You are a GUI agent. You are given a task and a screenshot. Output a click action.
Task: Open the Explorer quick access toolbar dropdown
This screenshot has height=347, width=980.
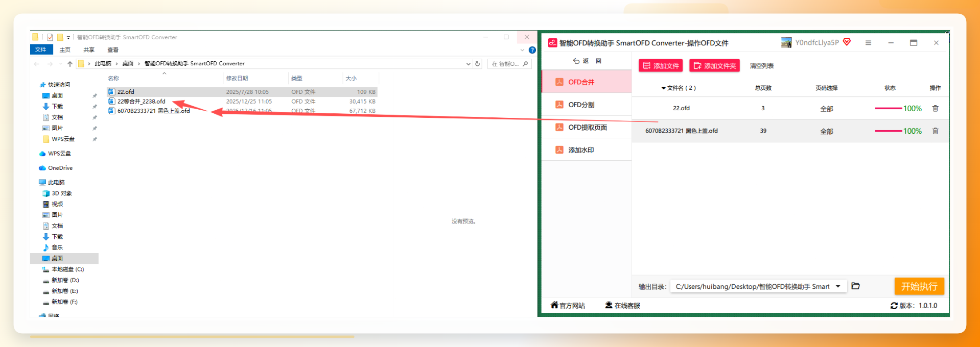click(68, 37)
